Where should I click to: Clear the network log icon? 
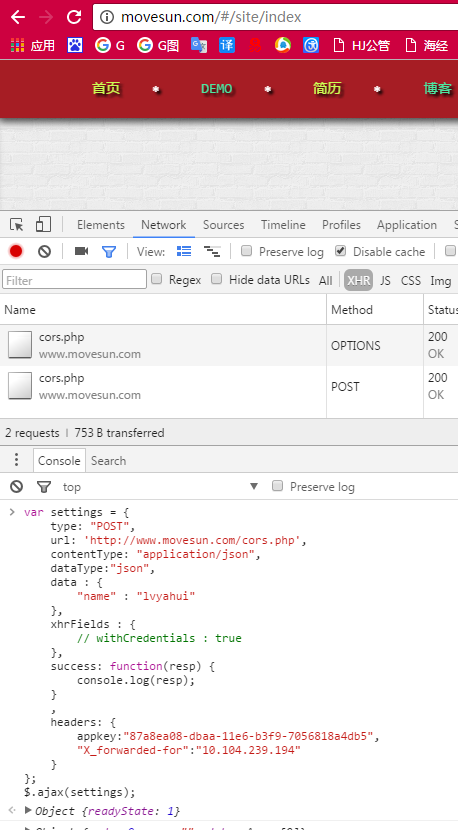coord(44,251)
